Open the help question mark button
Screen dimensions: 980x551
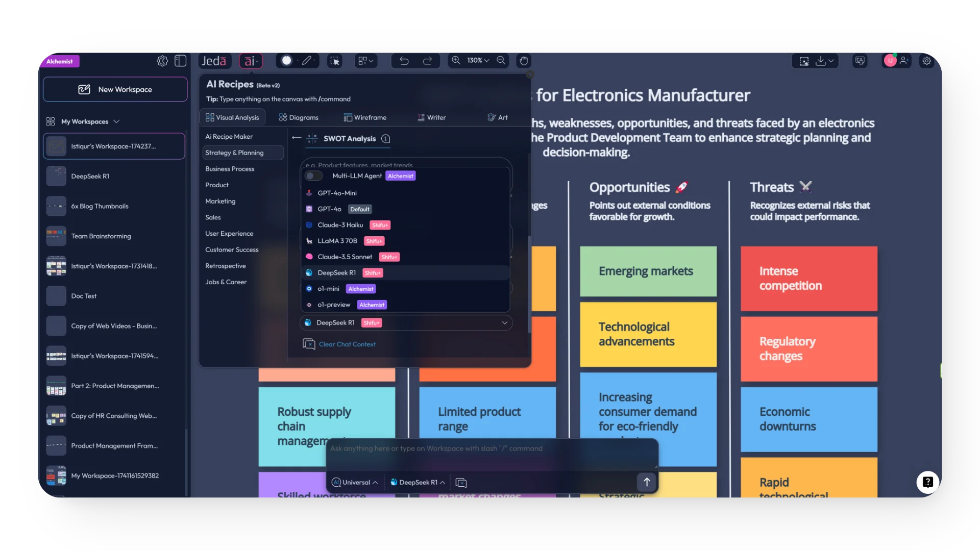pos(927,482)
